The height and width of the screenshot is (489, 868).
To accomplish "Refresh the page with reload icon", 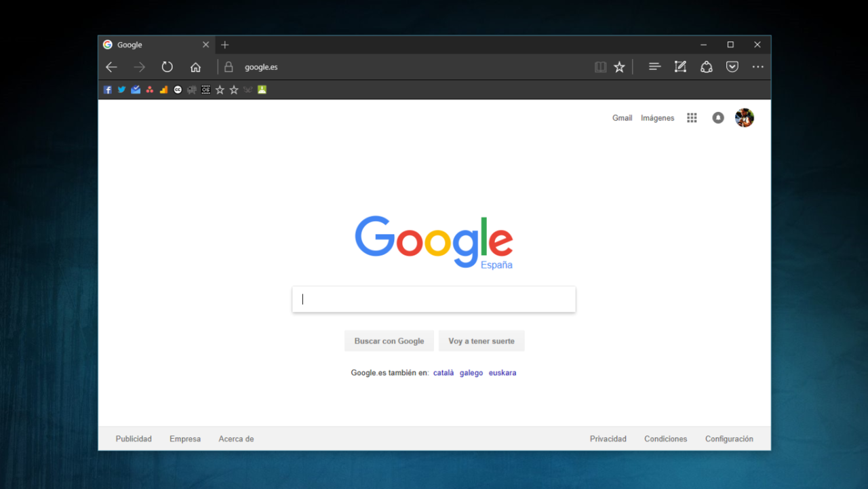I will [x=167, y=67].
